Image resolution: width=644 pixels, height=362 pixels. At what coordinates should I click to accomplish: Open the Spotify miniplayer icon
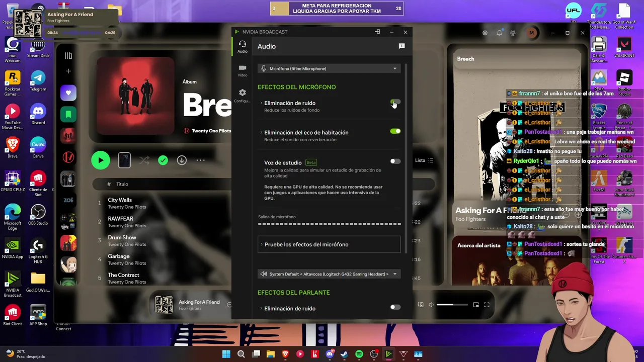point(476,305)
